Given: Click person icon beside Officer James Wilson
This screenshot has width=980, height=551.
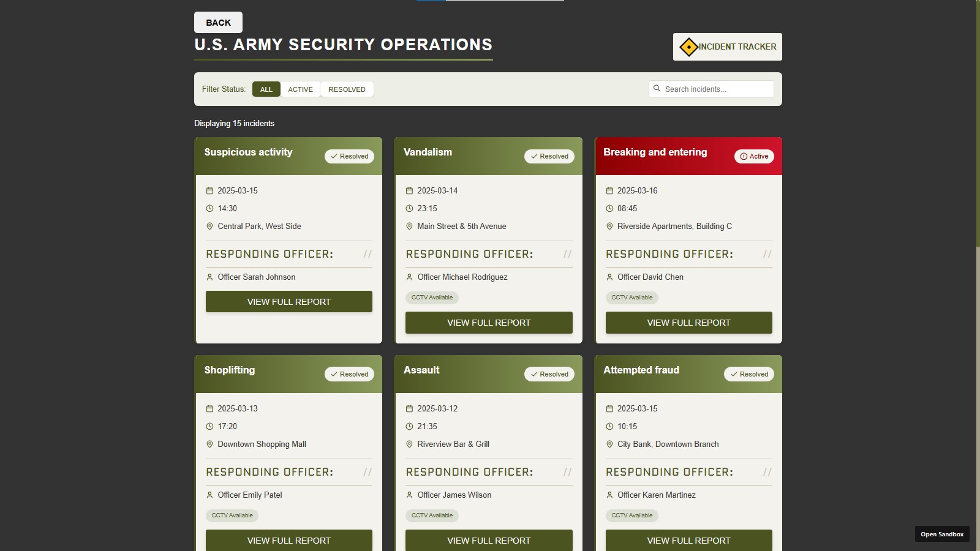Looking at the screenshot, I should click(x=409, y=495).
